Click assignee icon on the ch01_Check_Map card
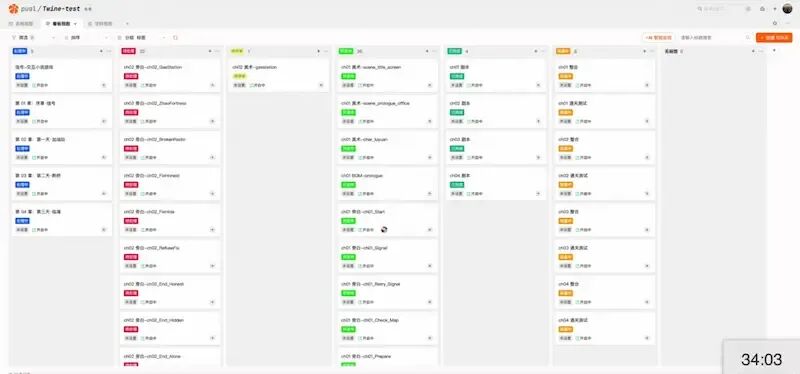 [429, 338]
